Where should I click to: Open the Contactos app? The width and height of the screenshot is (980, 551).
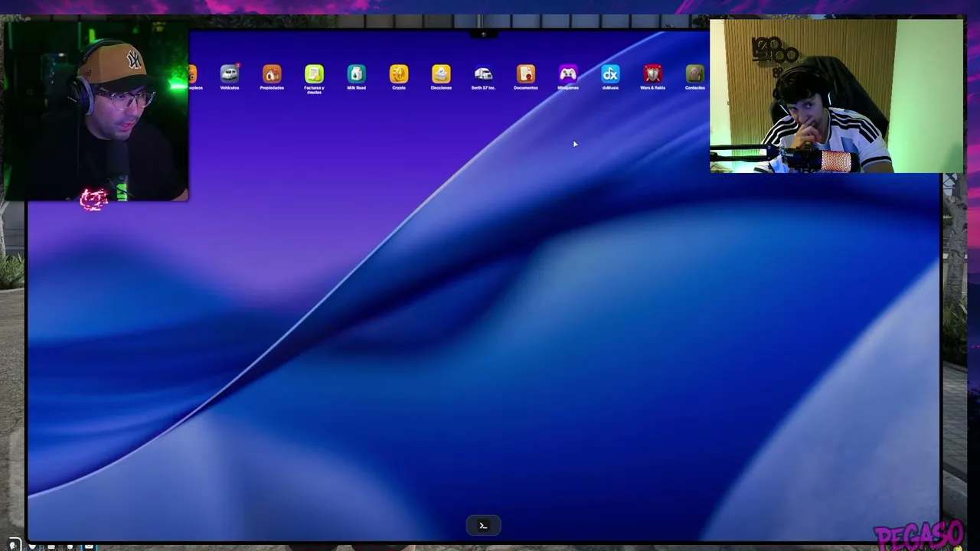[x=695, y=74]
